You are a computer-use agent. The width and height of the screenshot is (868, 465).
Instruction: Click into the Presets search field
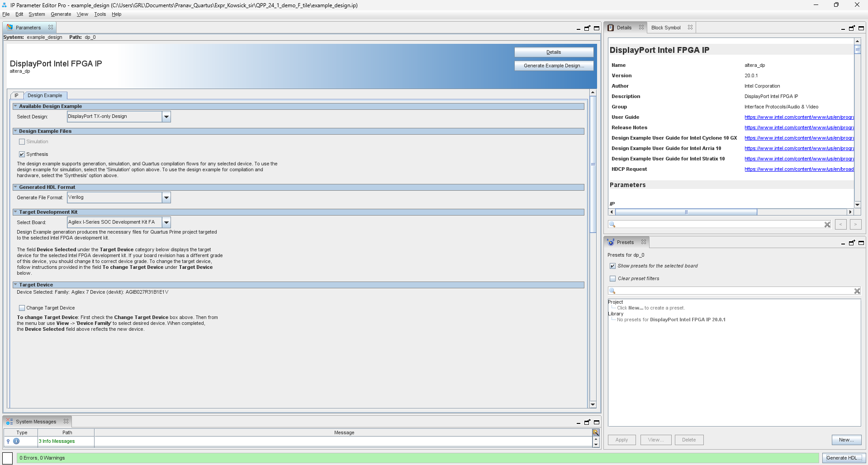tap(734, 291)
